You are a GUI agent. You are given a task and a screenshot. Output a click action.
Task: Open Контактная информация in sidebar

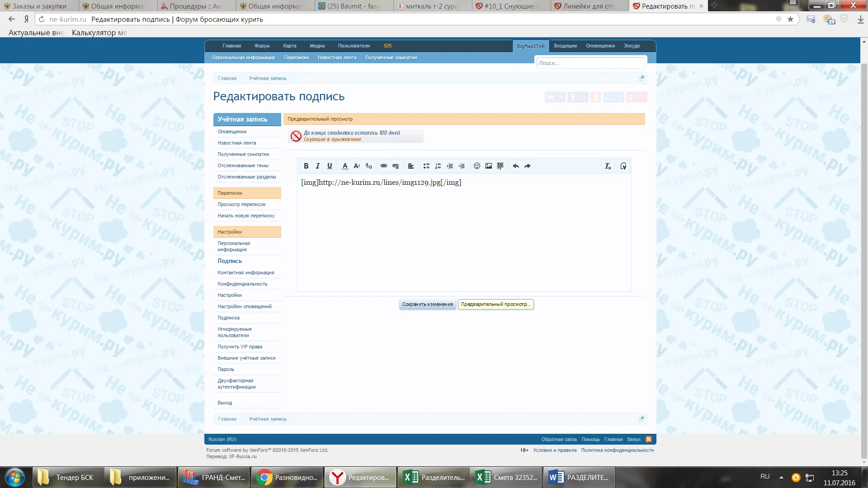click(x=246, y=273)
